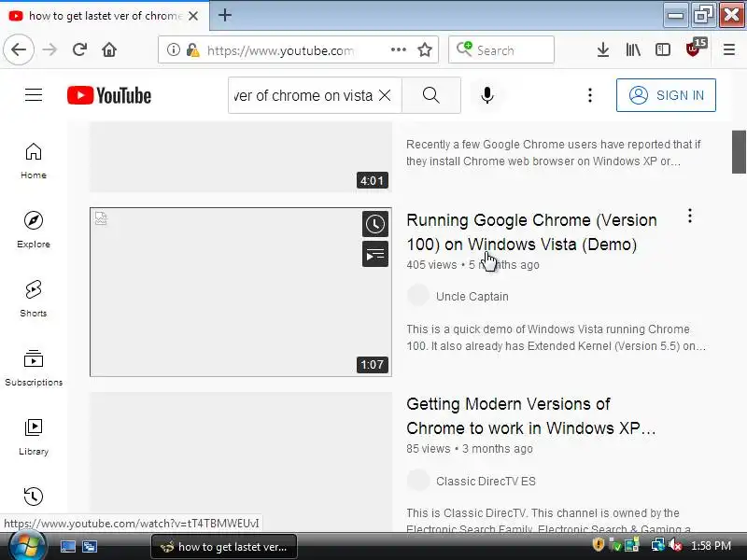Image resolution: width=747 pixels, height=560 pixels.
Task: Open the Firefox Library menu
Action: pos(633,49)
